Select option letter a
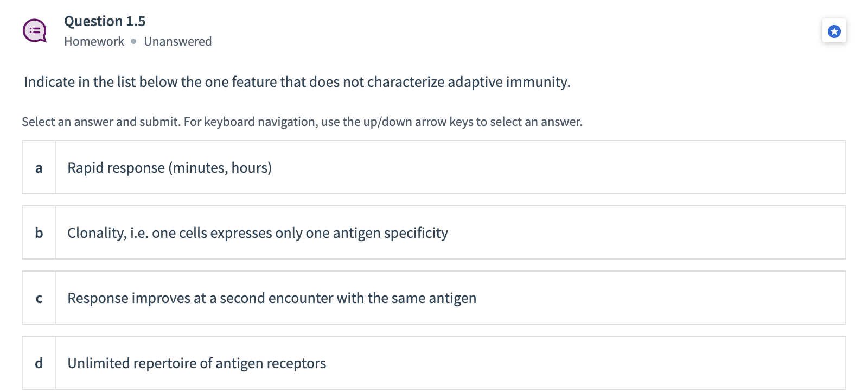Viewport: 868px width, 391px height. point(39,168)
